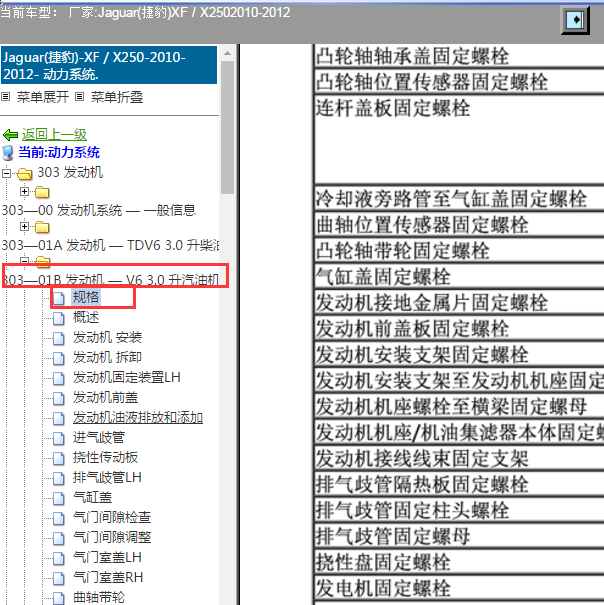Select the 当前:动力系统 label
Image resolution: width=604 pixels, height=605 pixels.
tap(59, 152)
